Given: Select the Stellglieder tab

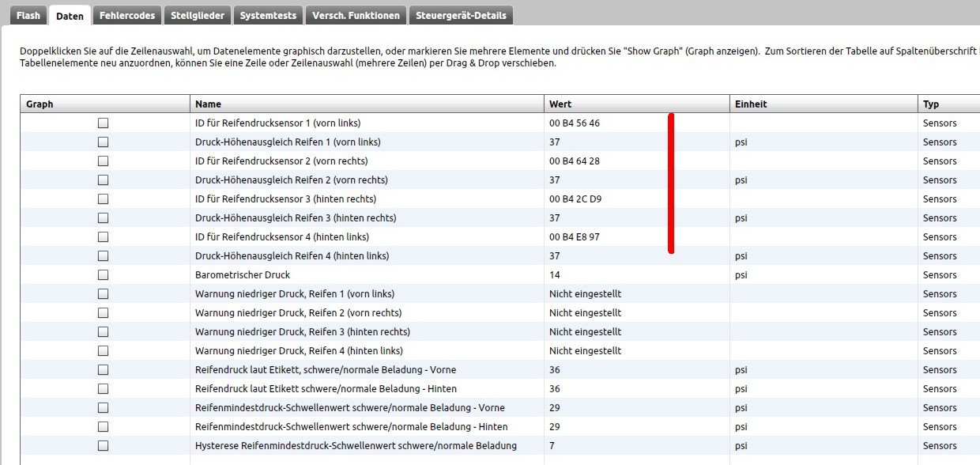Looking at the screenshot, I should 198,16.
